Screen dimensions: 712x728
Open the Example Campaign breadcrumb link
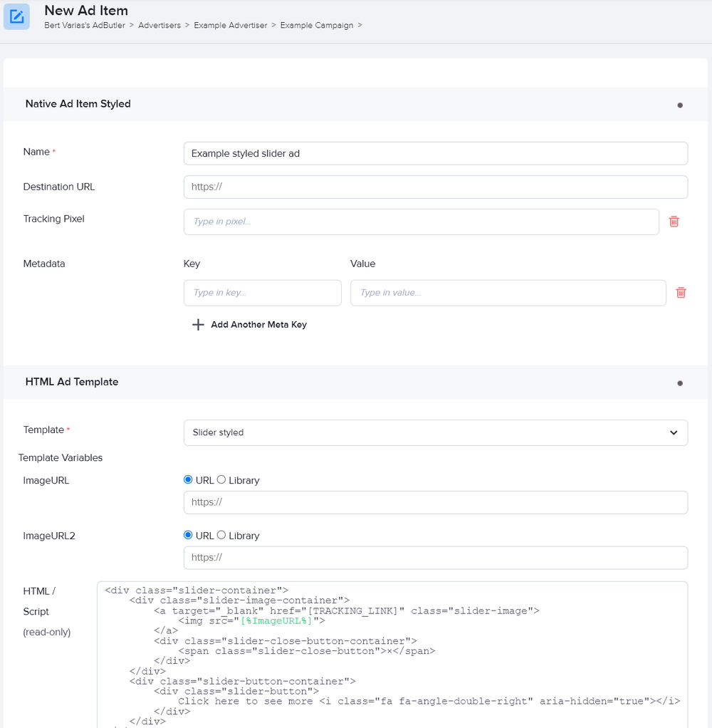pos(317,25)
